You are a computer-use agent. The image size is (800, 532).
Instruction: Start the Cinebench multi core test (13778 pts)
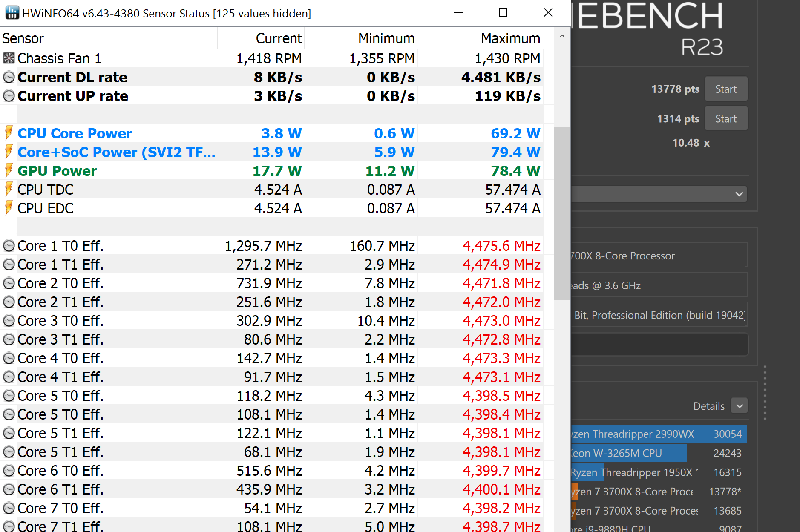coord(726,89)
